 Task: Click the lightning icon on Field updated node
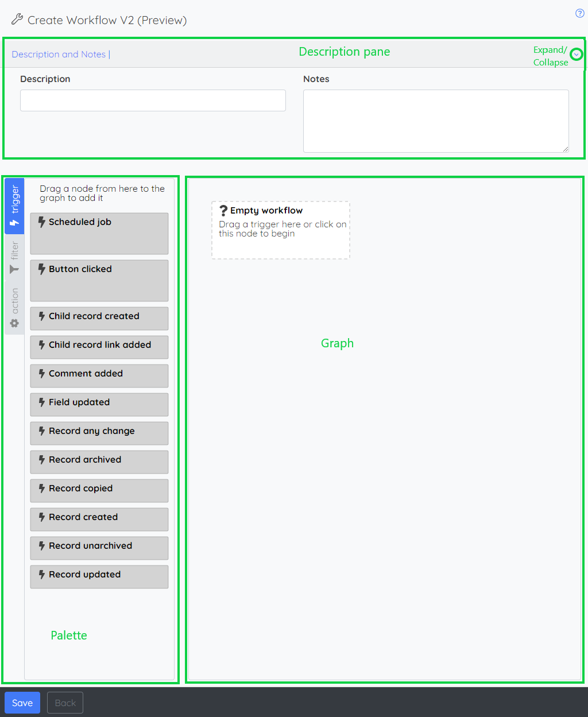click(x=41, y=402)
